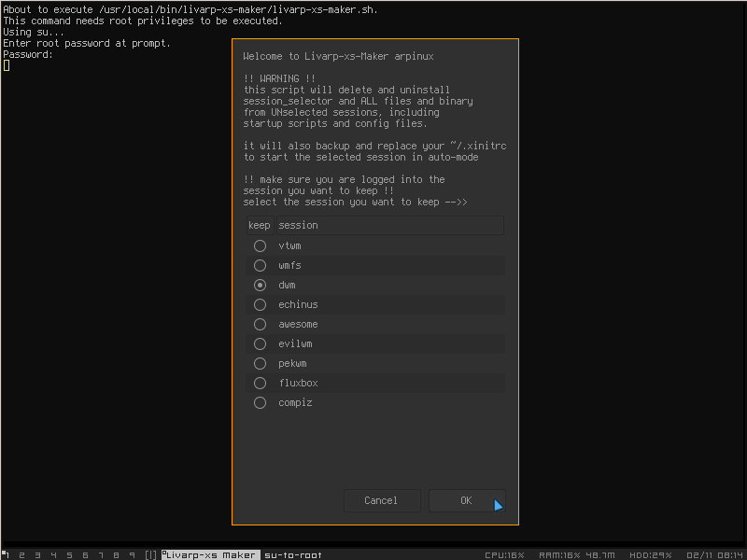
Task: Click the date and time display
Action: pos(714,555)
